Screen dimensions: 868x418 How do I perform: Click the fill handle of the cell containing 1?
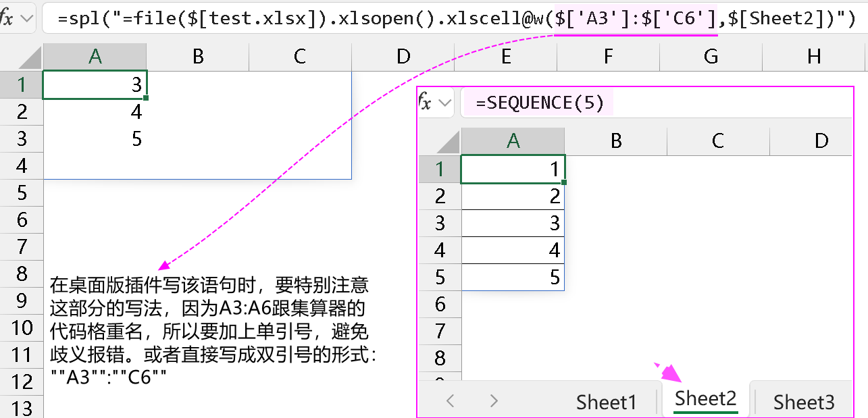click(x=564, y=182)
